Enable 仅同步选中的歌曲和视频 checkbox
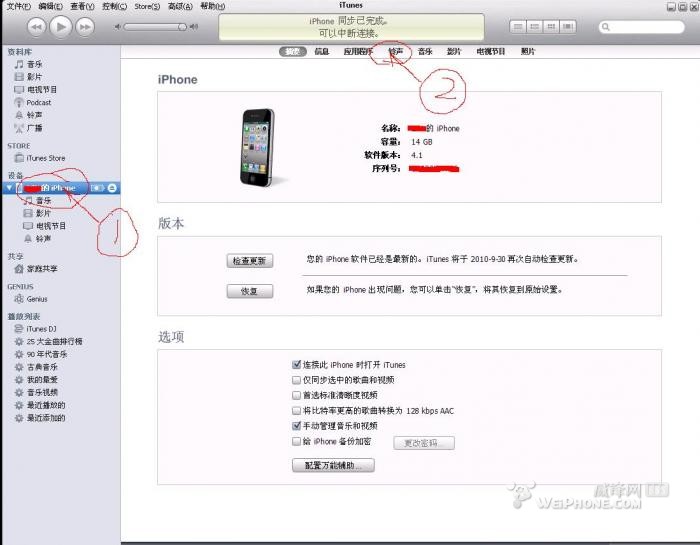The width and height of the screenshot is (700, 545). [x=296, y=380]
